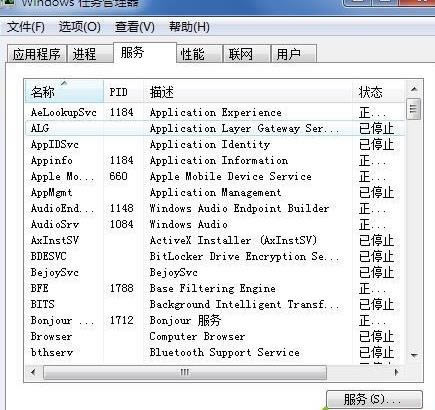
Task: Select the Bonjour ... name cell
Action: tap(63, 320)
